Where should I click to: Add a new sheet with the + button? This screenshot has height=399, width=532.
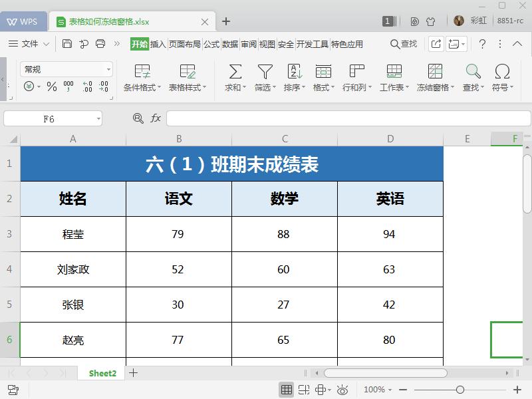click(132, 373)
